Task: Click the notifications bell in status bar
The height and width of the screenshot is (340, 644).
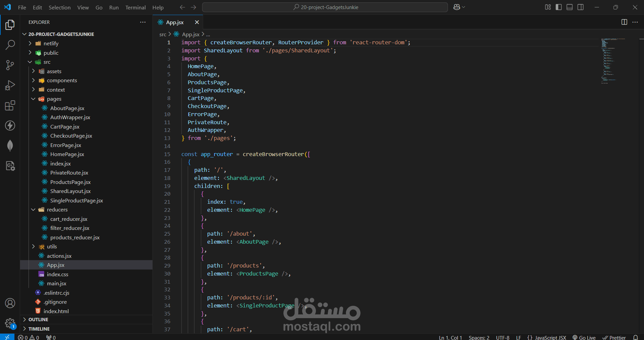Action: pos(636,337)
